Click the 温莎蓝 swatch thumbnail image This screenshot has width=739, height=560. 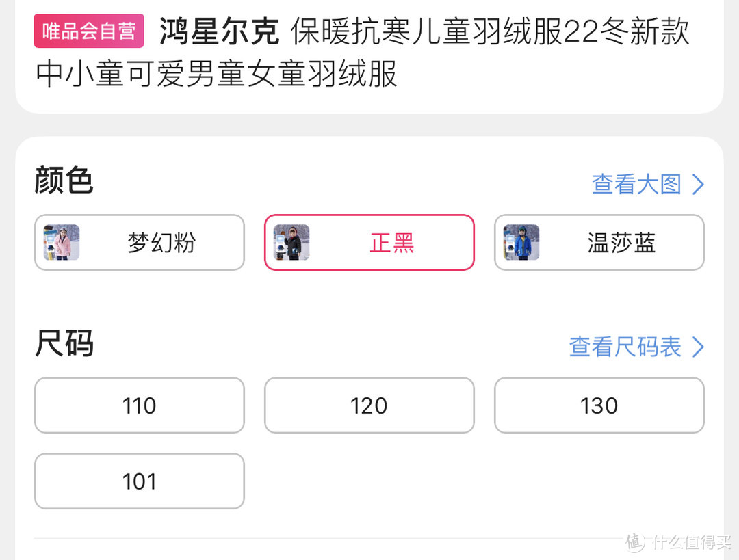click(520, 243)
